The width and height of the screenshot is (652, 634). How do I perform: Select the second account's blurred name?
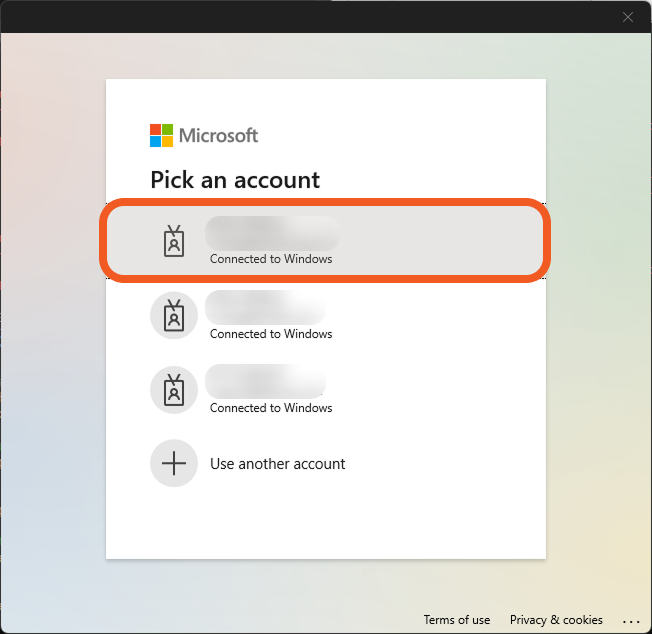coord(265,307)
